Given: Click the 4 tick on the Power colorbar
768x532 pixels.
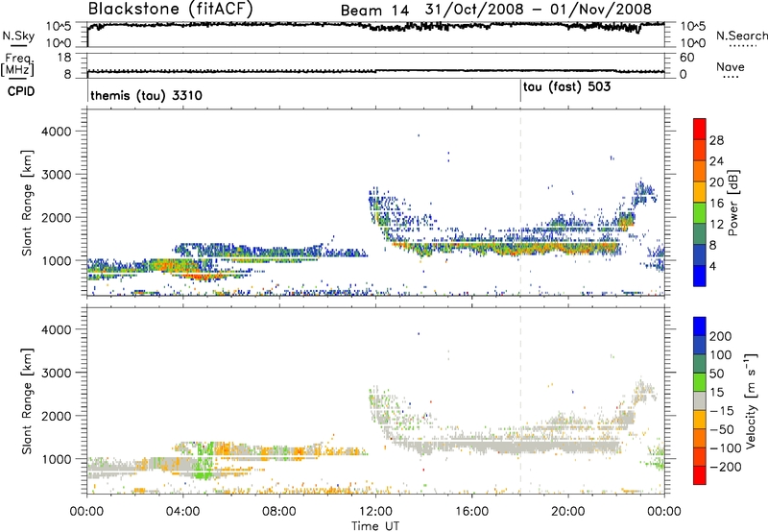Looking at the screenshot, I should pos(712,266).
